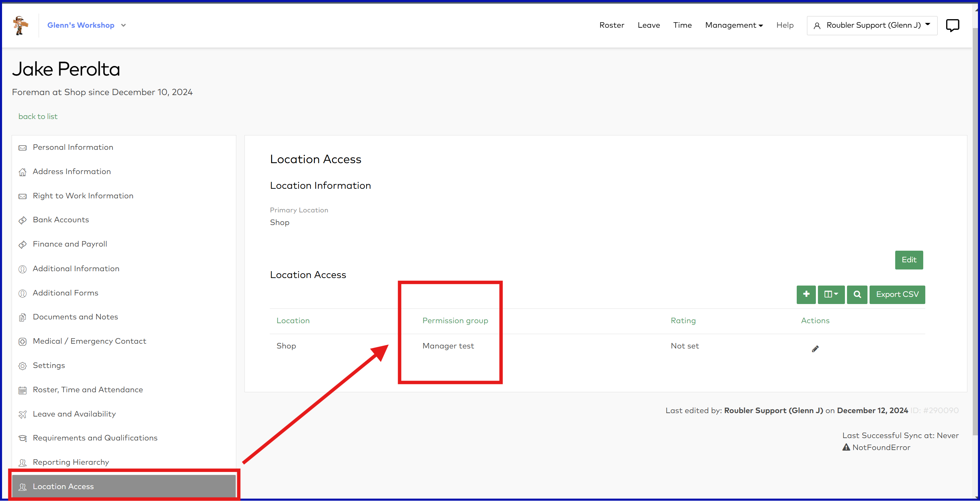The width and height of the screenshot is (980, 501).
Task: Select Finance and Payroll in sidebar
Action: pos(70,244)
